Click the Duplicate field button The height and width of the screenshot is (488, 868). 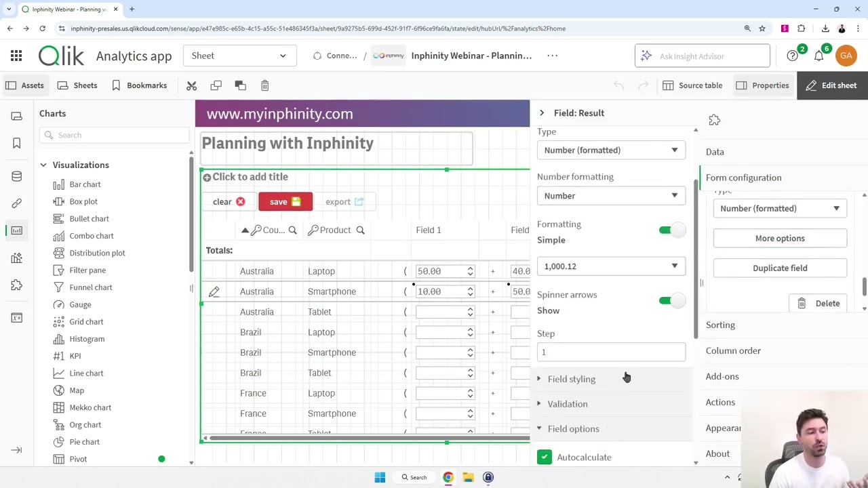[780, 268]
